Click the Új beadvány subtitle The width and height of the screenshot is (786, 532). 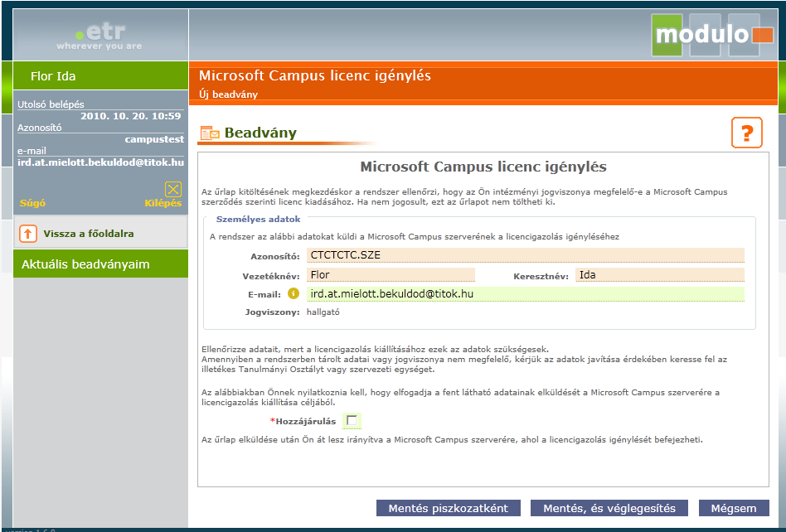(228, 94)
